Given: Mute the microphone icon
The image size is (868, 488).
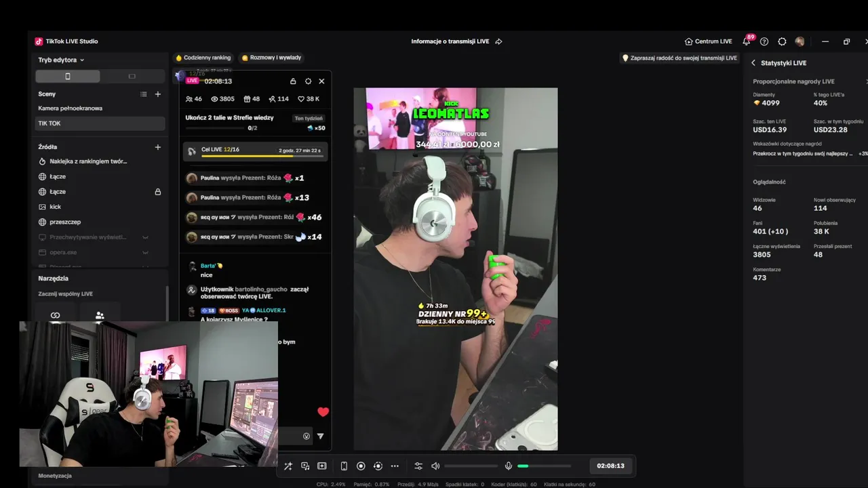Looking at the screenshot, I should tap(508, 466).
